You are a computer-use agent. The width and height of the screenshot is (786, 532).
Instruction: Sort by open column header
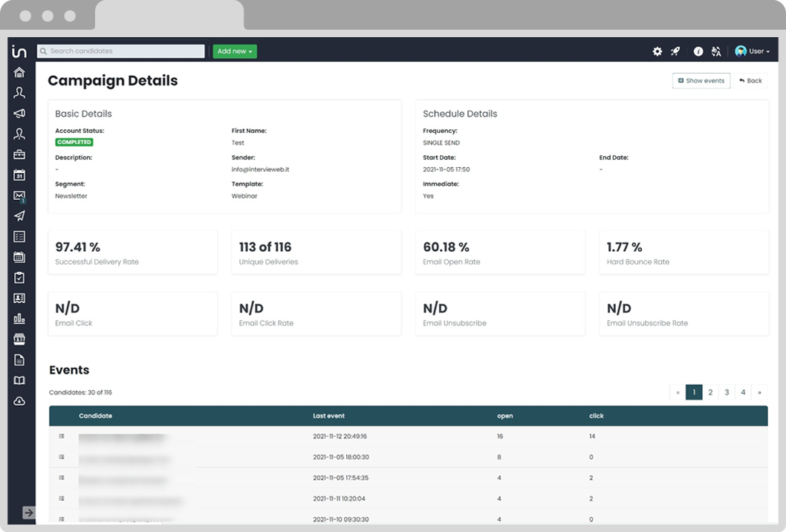click(504, 415)
